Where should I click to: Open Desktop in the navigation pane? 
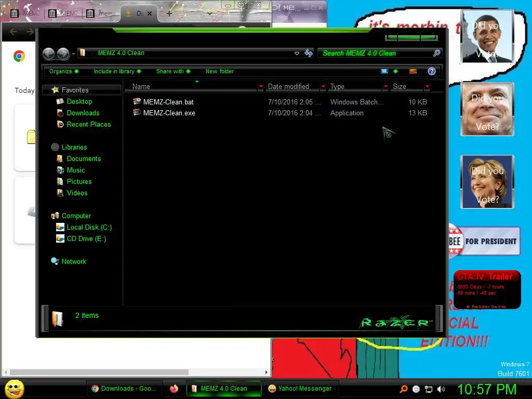pos(79,101)
